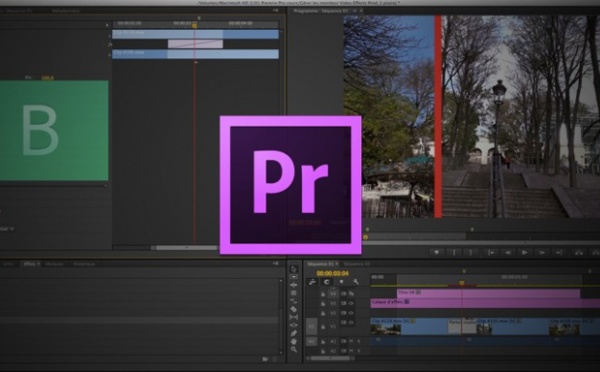Select the Zoom magnifier tool
Image resolution: width=600 pixels, height=372 pixels.
click(293, 349)
